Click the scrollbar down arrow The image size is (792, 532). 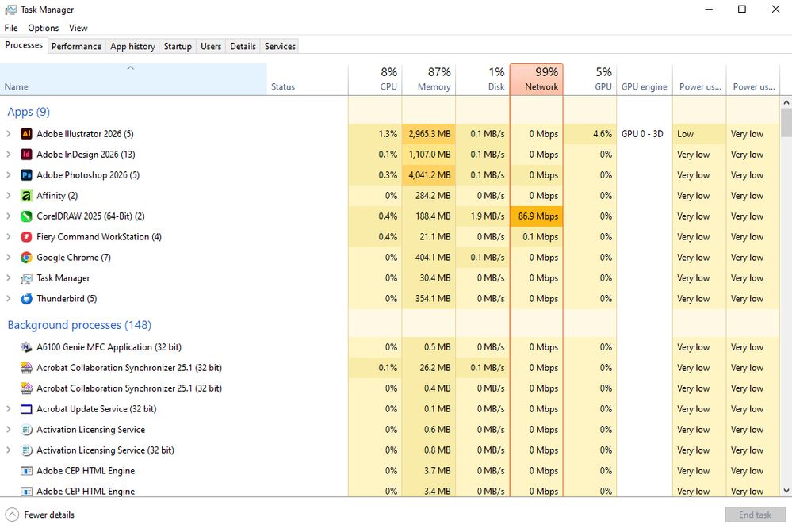[786, 491]
